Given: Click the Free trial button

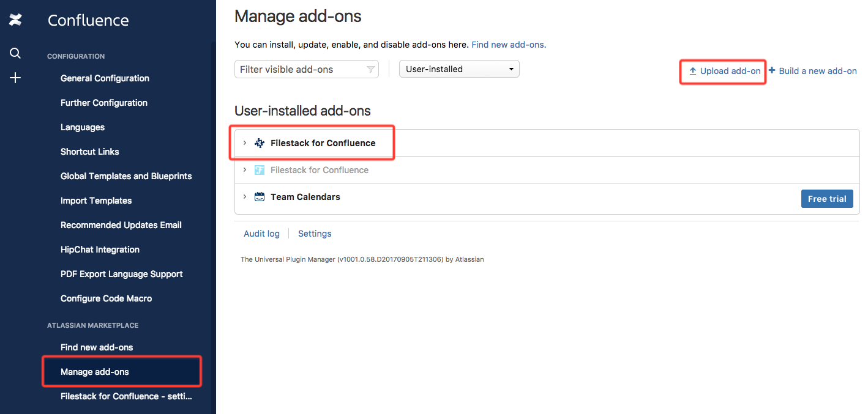Looking at the screenshot, I should (827, 199).
